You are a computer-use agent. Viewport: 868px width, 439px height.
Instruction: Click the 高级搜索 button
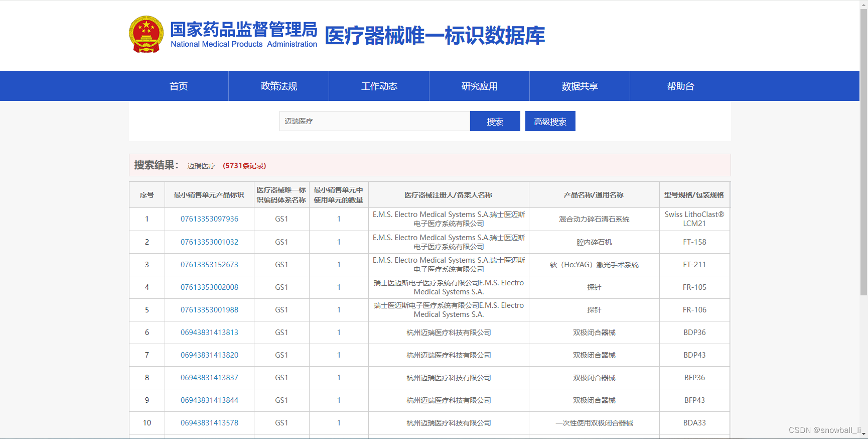[550, 121]
